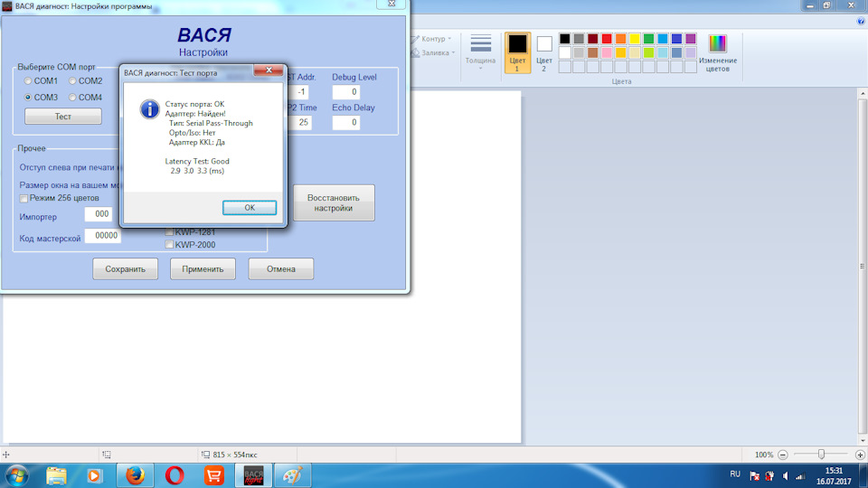The width and height of the screenshot is (868, 488).
Task: Click the 815 × 554пкс canvas size text
Action: (x=235, y=455)
